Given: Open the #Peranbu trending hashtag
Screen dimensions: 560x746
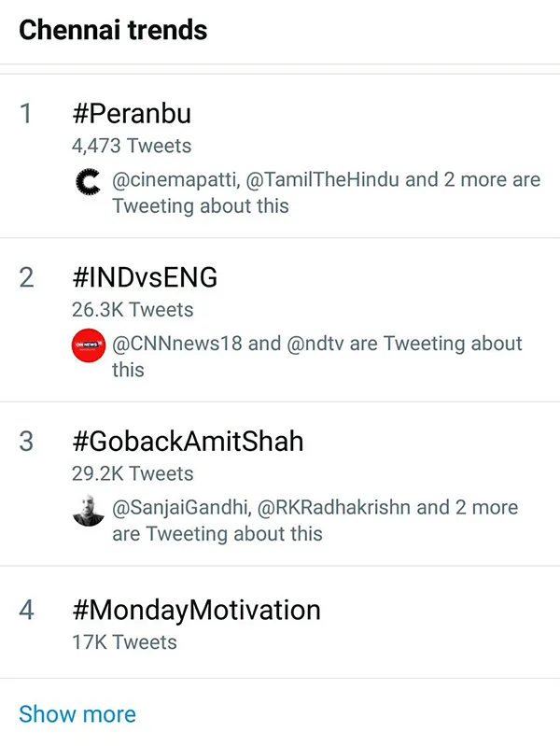Looking at the screenshot, I should 132,114.
